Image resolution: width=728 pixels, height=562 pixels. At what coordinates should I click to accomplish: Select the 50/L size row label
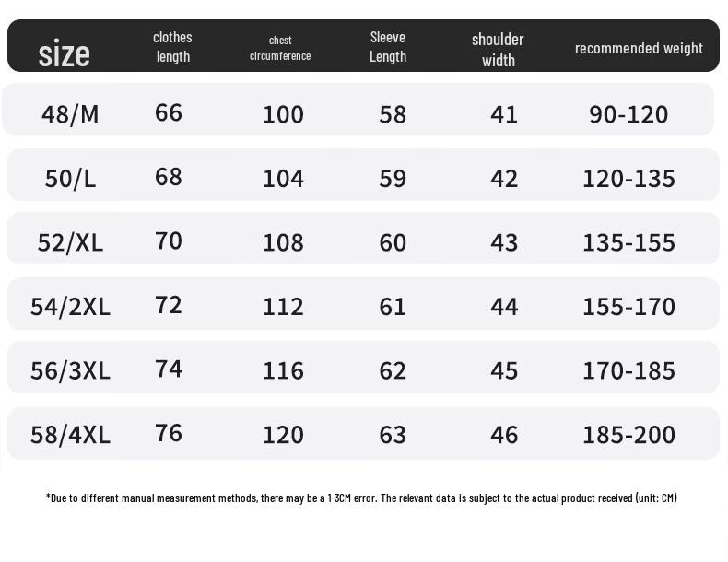pyautogui.click(x=70, y=178)
